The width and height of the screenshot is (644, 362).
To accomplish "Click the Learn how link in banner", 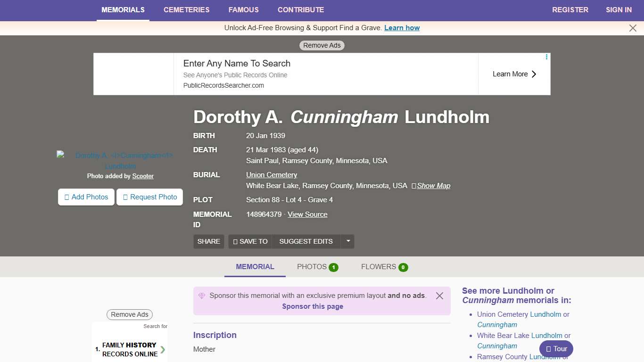I will [x=402, y=28].
